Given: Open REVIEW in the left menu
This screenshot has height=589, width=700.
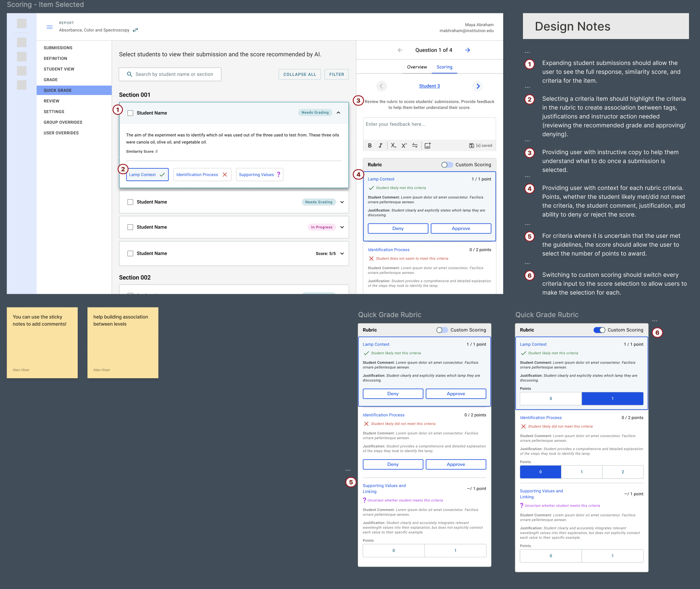Looking at the screenshot, I should point(51,101).
